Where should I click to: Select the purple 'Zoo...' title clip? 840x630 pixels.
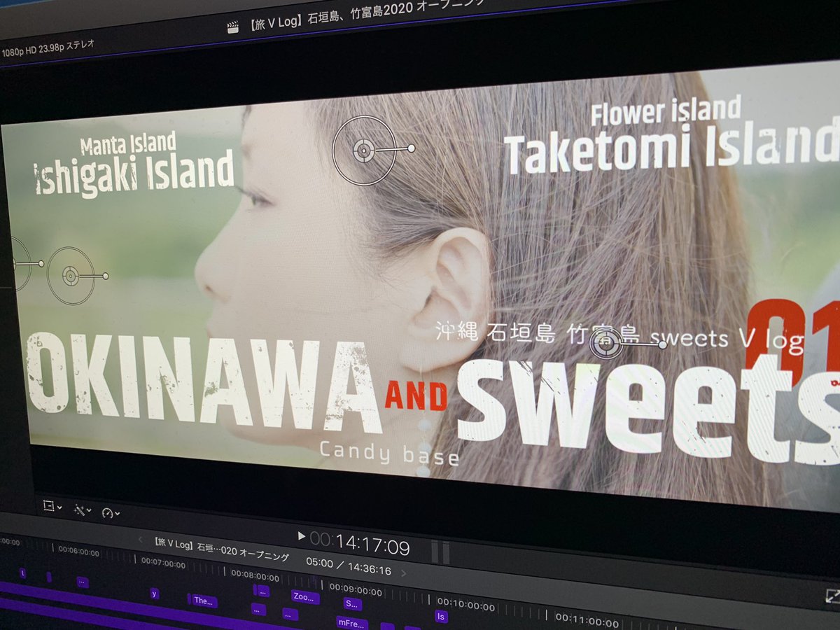(x=305, y=597)
